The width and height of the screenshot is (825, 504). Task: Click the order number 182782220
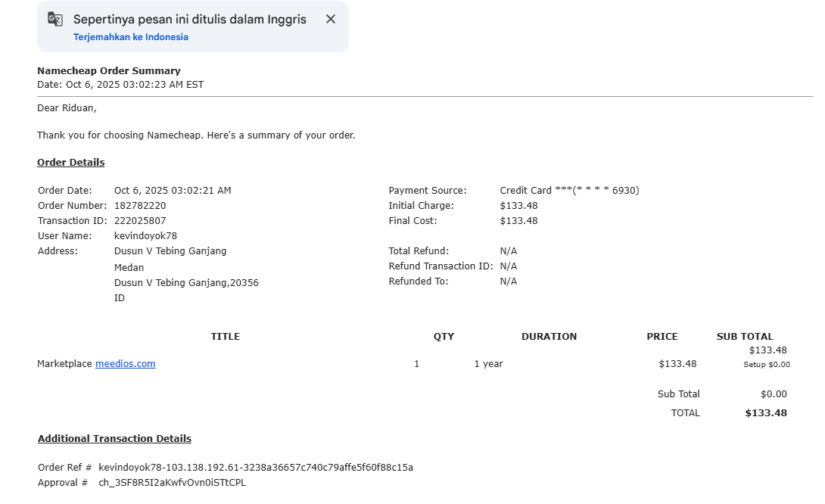[140, 206]
